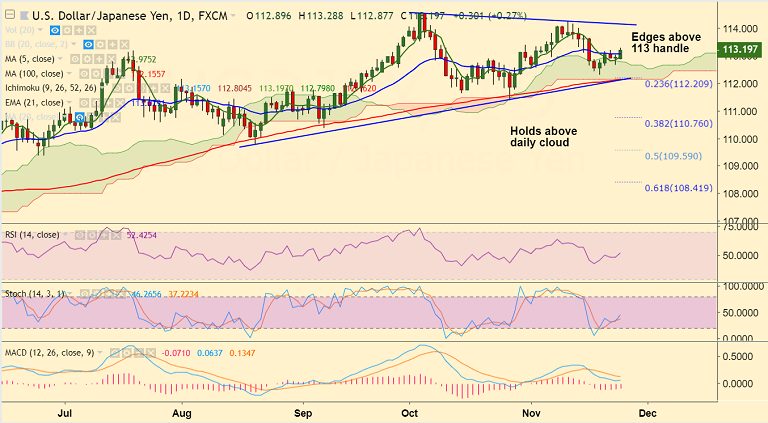Image resolution: width=768 pixels, height=423 pixels.
Task: Click the plus icon for BB (20, close, 2)
Action: 112,45
